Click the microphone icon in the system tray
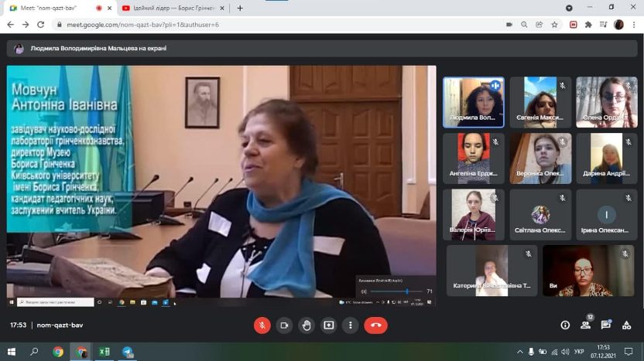This screenshot has width=644, height=361. click(x=531, y=352)
